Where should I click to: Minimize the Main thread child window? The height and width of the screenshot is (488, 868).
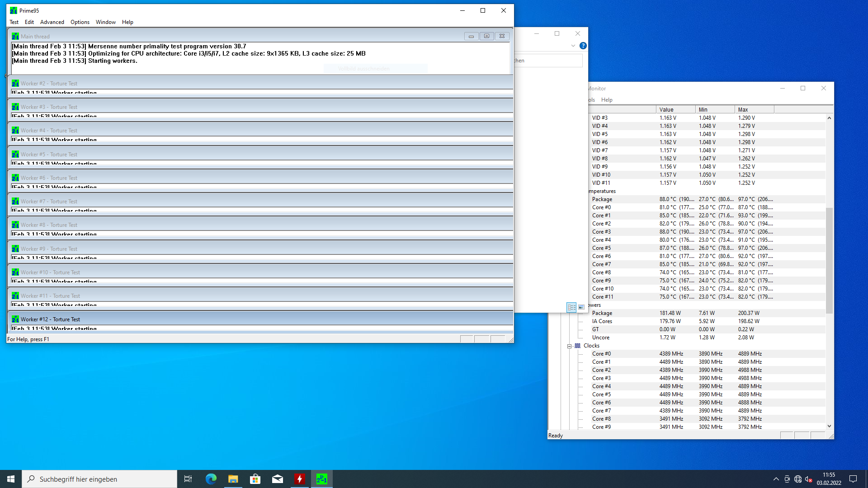[471, 36]
